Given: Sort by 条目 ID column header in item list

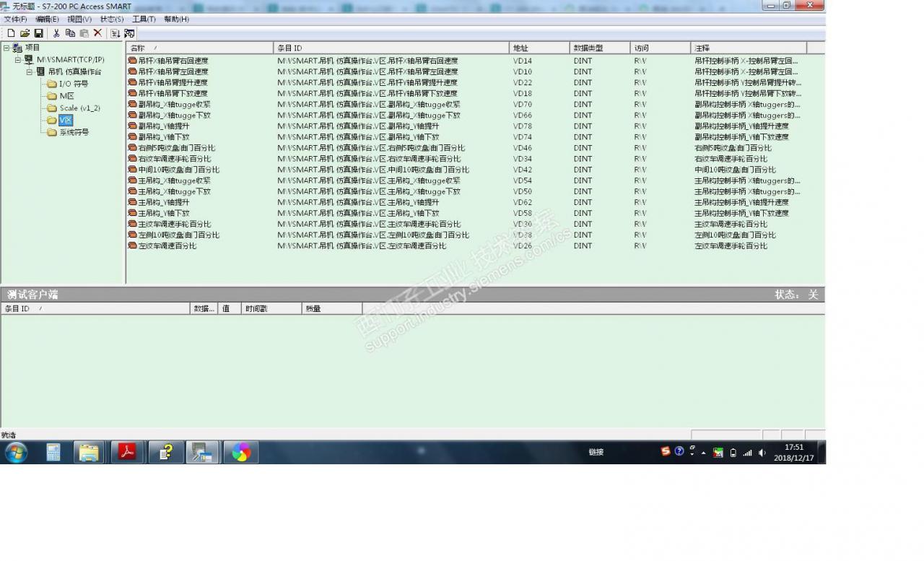Looking at the screenshot, I should pos(392,48).
